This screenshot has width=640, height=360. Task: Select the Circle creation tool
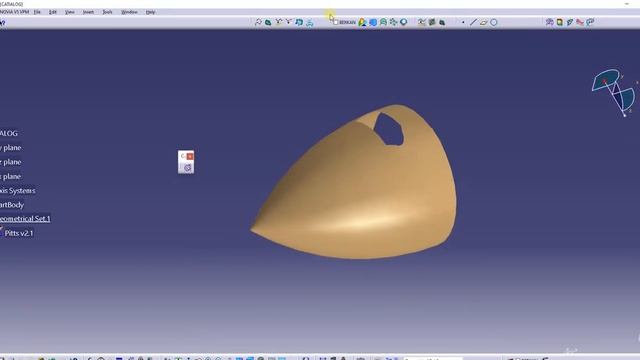click(494, 22)
